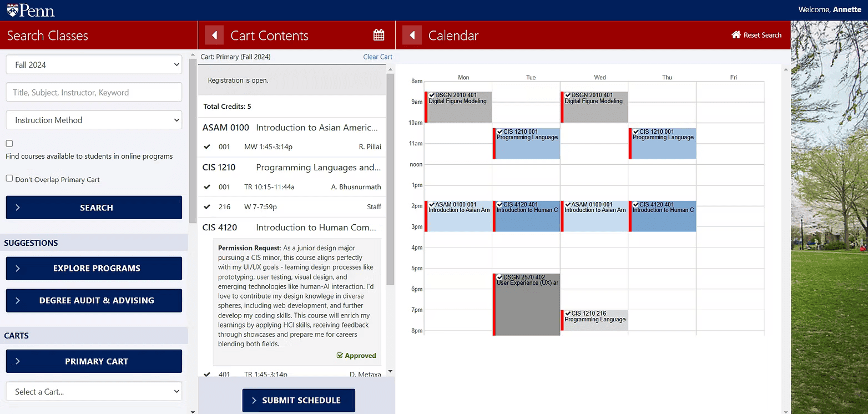
Task: Open Explore Programs
Action: [x=94, y=269]
